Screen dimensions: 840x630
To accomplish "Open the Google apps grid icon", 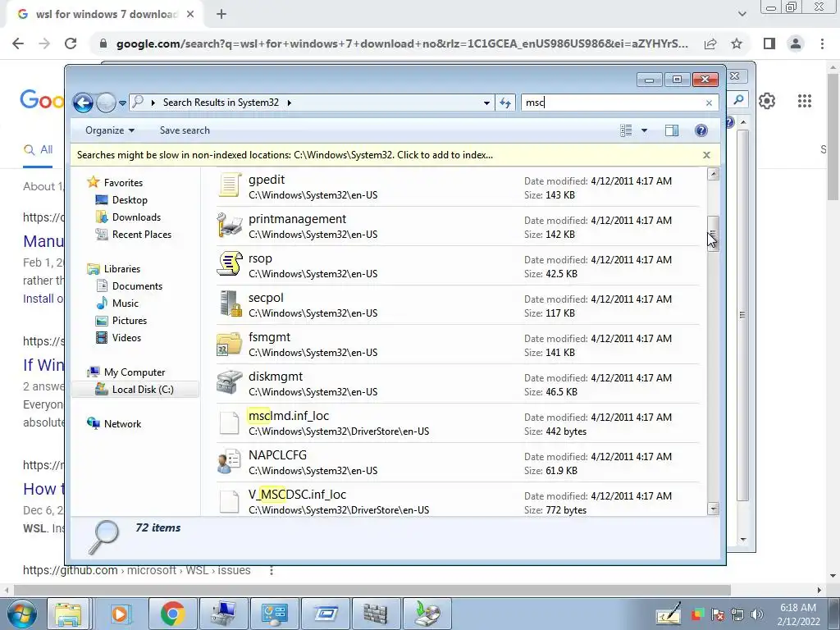I will tap(804, 101).
